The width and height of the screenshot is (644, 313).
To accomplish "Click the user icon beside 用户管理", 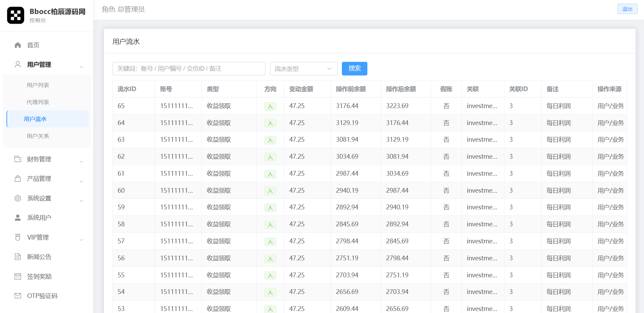I will click(x=18, y=64).
